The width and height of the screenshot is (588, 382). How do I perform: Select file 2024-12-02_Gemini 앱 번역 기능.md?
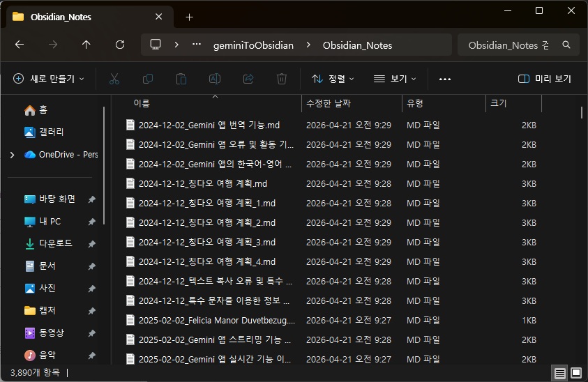209,125
